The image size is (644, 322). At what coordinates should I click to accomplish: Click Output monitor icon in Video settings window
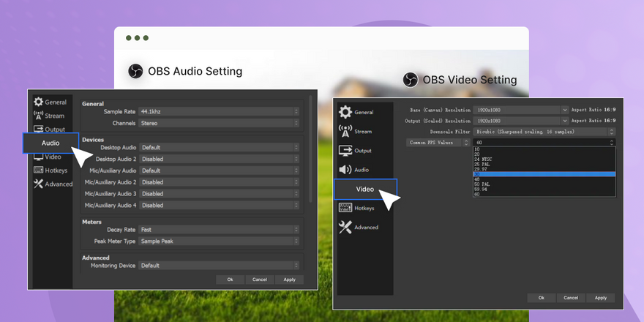(x=345, y=150)
